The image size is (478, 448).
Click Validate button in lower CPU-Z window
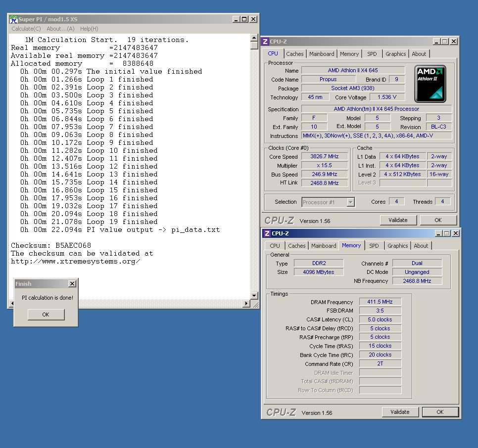(x=400, y=412)
